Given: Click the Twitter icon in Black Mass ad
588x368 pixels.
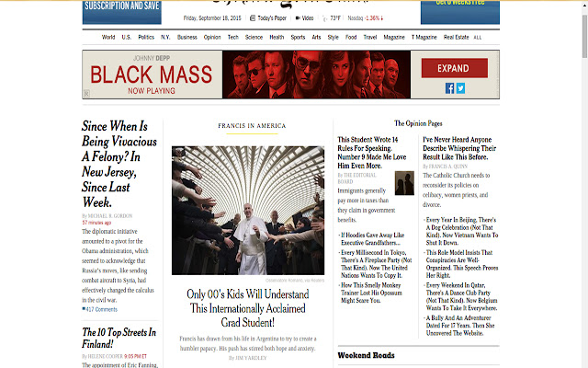Looking at the screenshot, I should pos(460,88).
